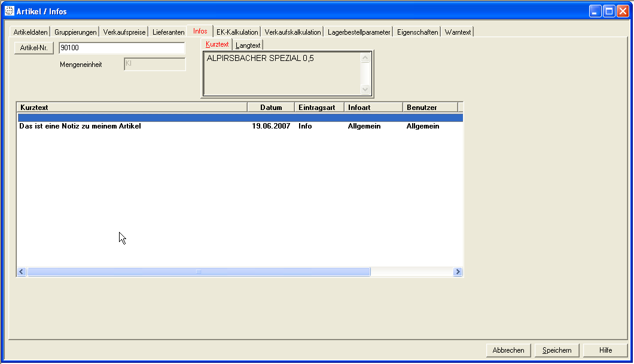Click the application icon in title bar
634x364 pixels.
[9, 11]
